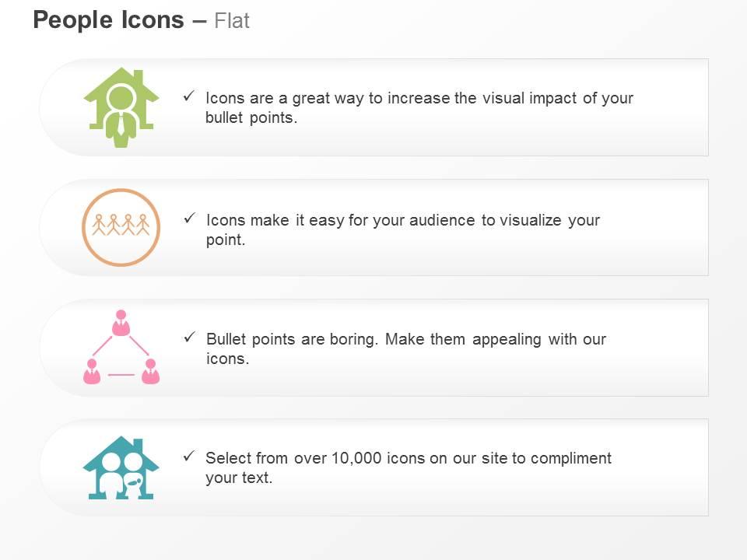This screenshot has height=560, width=747.
Task: Click the top pink person in triangle network
Action: (121, 323)
